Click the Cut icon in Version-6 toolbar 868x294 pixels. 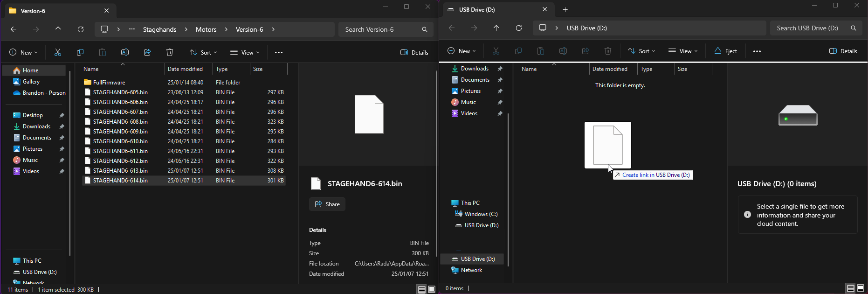pos(58,53)
